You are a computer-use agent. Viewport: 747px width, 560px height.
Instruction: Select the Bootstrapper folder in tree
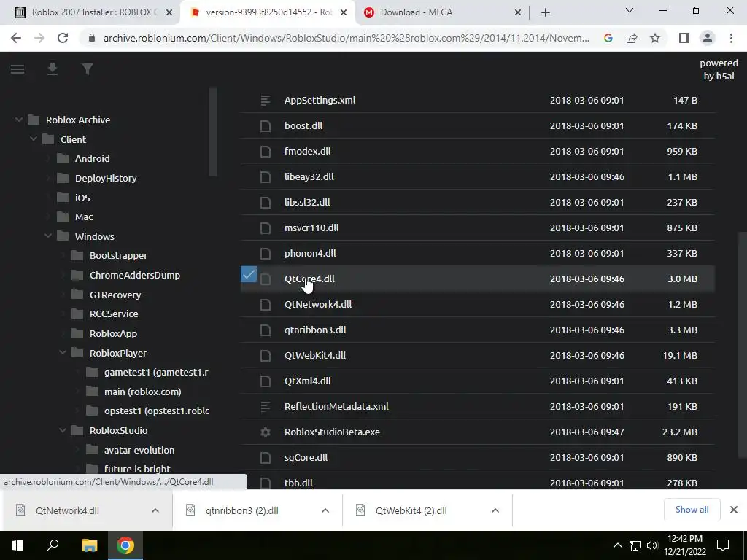click(119, 256)
